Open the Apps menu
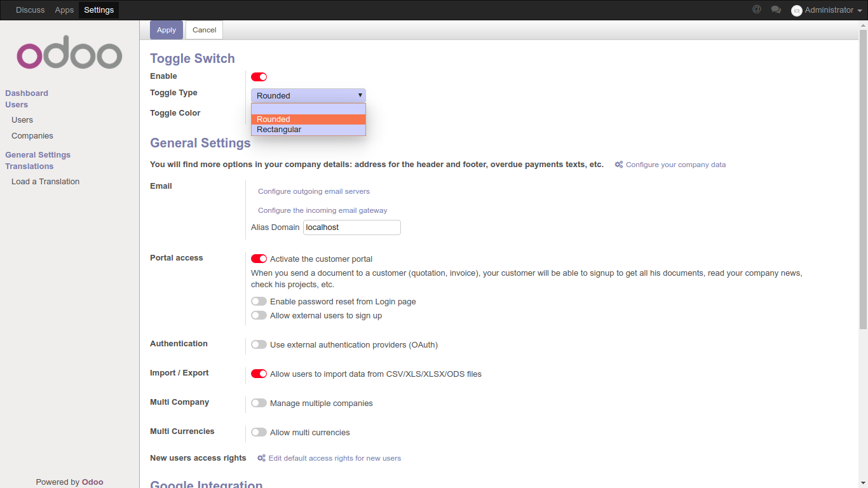Screen dimensions: 868x488 [x=64, y=10]
